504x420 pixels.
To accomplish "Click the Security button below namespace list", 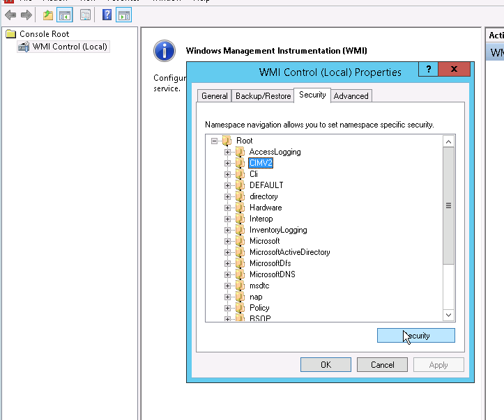I will click(416, 336).
